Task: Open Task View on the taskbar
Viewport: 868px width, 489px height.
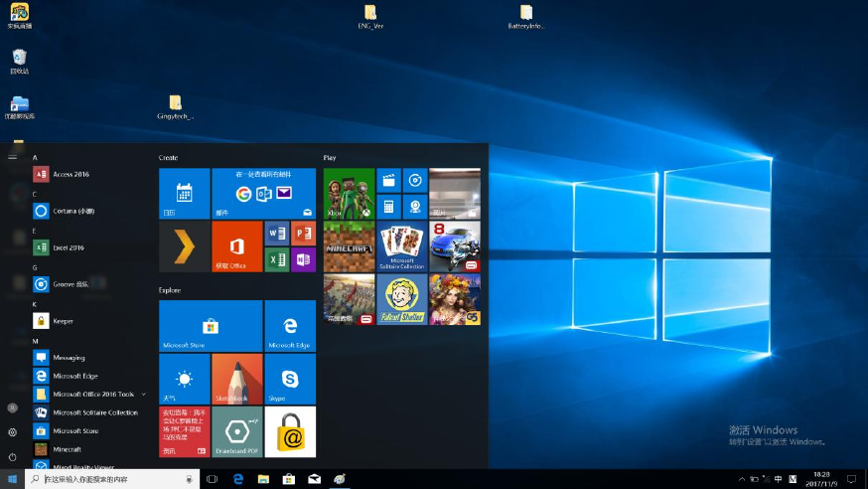Action: (x=212, y=479)
